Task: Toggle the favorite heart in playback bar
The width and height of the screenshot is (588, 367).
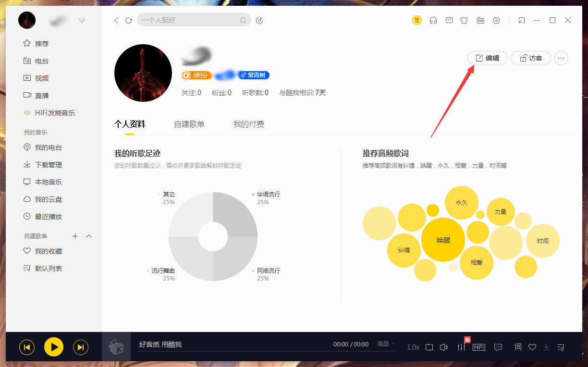Action: pyautogui.click(x=532, y=347)
